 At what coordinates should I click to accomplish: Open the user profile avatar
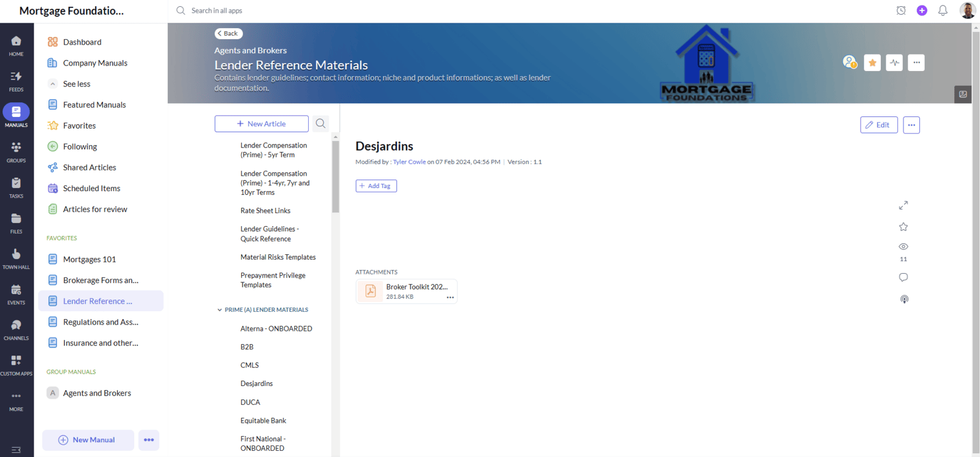point(967,10)
